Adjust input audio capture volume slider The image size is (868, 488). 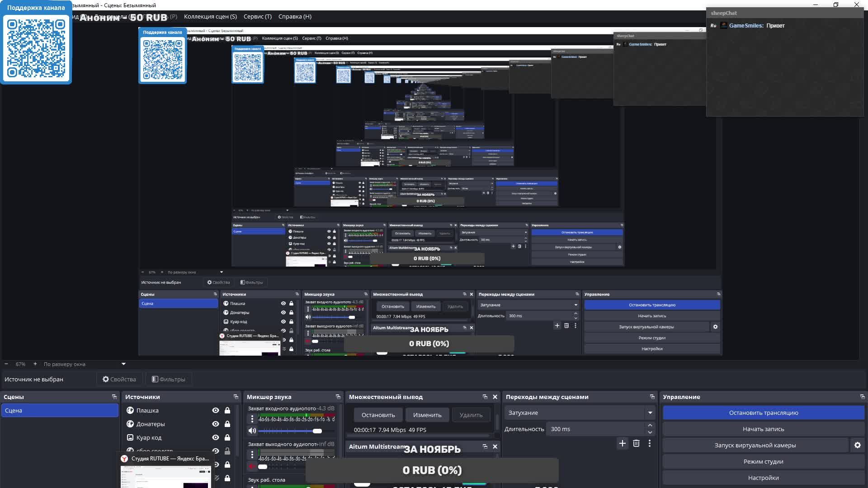[317, 431]
